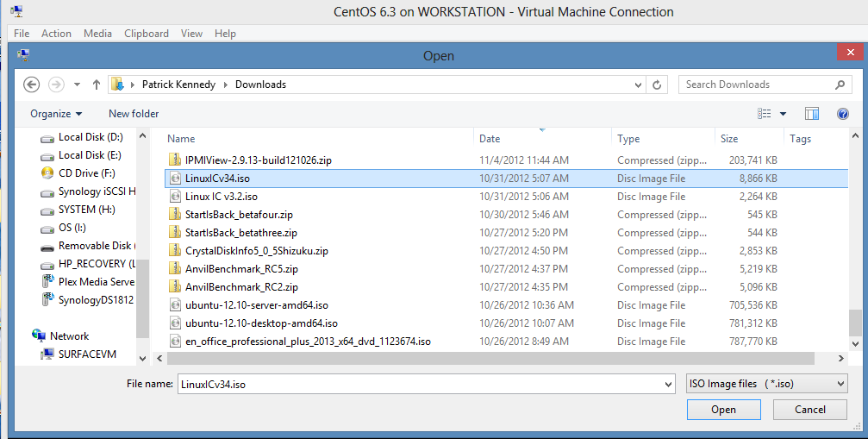The width and height of the screenshot is (868, 439).
Task: Open the Organize menu
Action: [x=56, y=114]
